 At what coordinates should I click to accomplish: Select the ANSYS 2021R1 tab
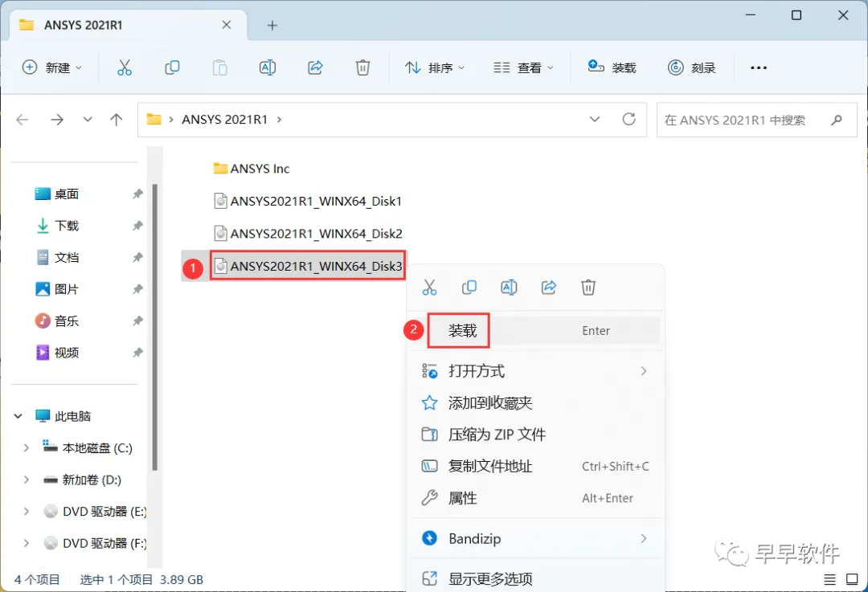(x=129, y=26)
